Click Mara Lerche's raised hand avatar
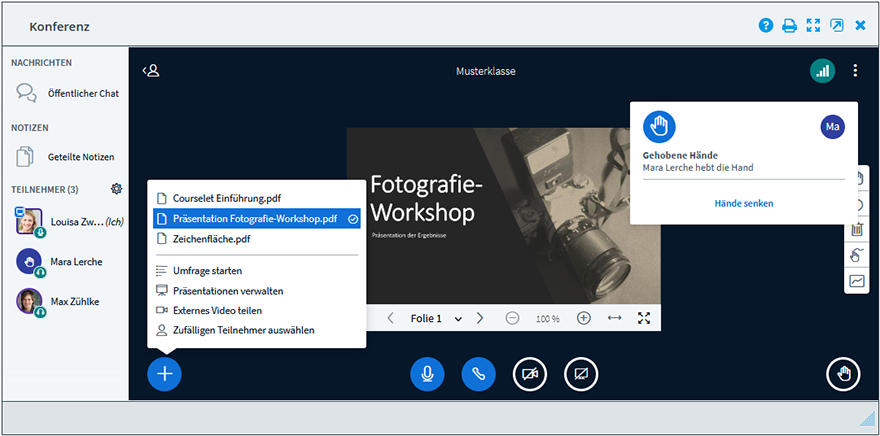This screenshot has width=880, height=436. click(x=29, y=261)
